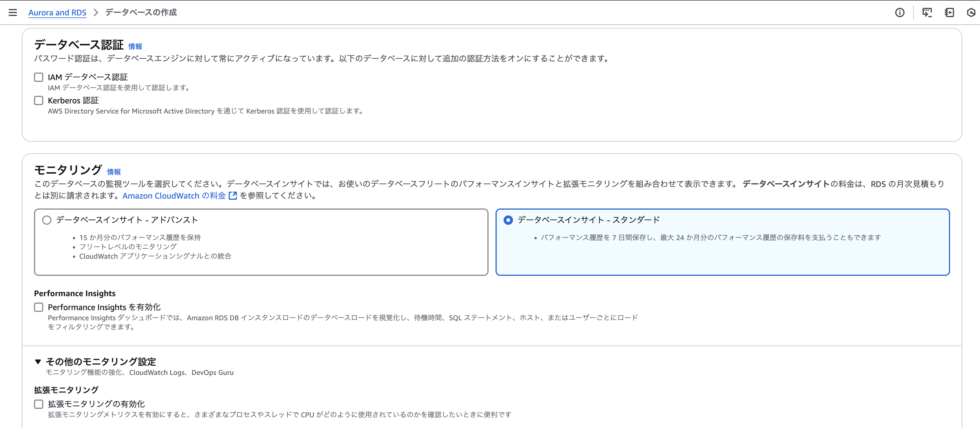
Task: Check the Kerberos 認証 checkbox
Action: click(x=39, y=100)
